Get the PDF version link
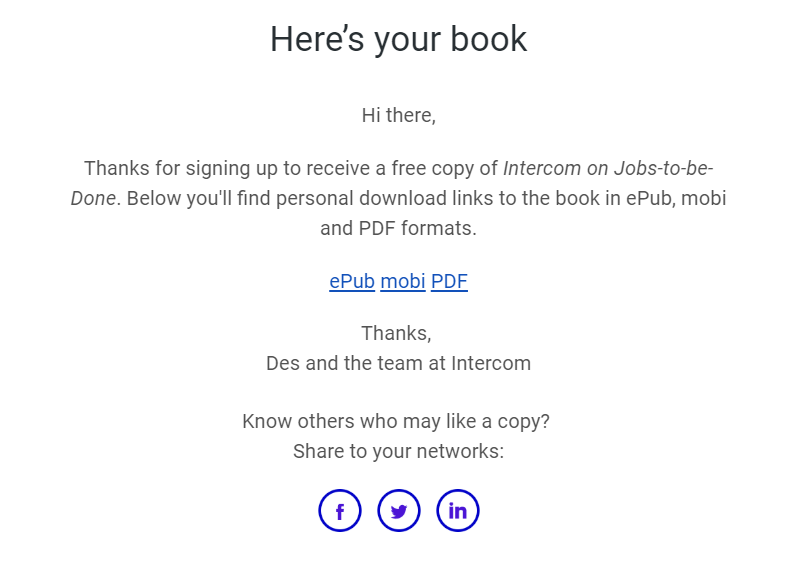The width and height of the screenshot is (797, 581). pos(449,281)
